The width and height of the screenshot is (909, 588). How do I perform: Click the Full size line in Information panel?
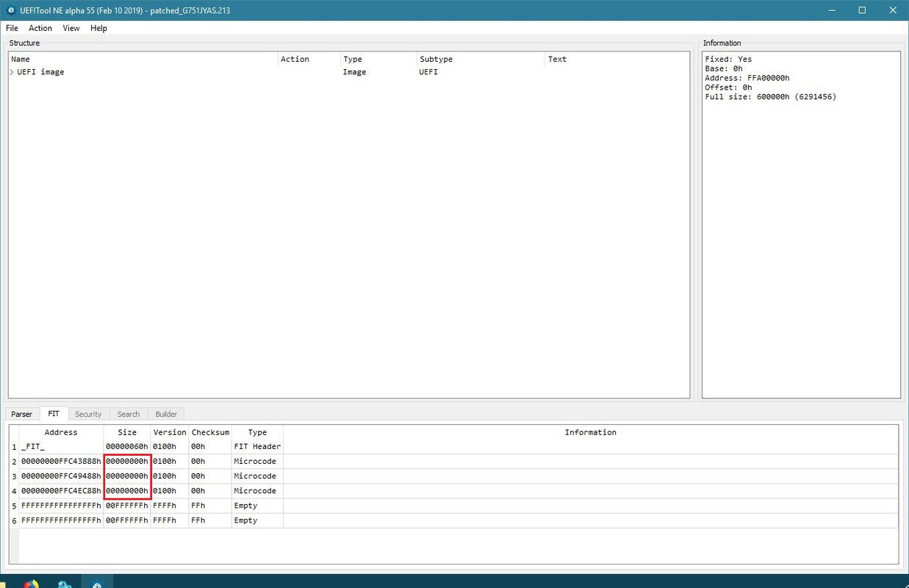click(x=770, y=97)
